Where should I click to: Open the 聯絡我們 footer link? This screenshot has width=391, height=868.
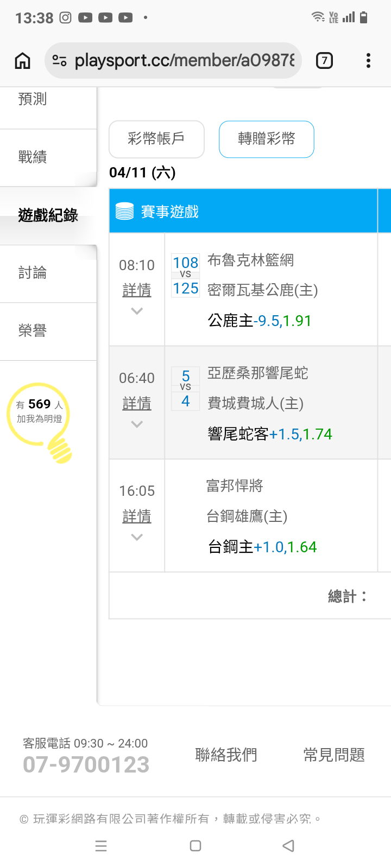click(226, 755)
